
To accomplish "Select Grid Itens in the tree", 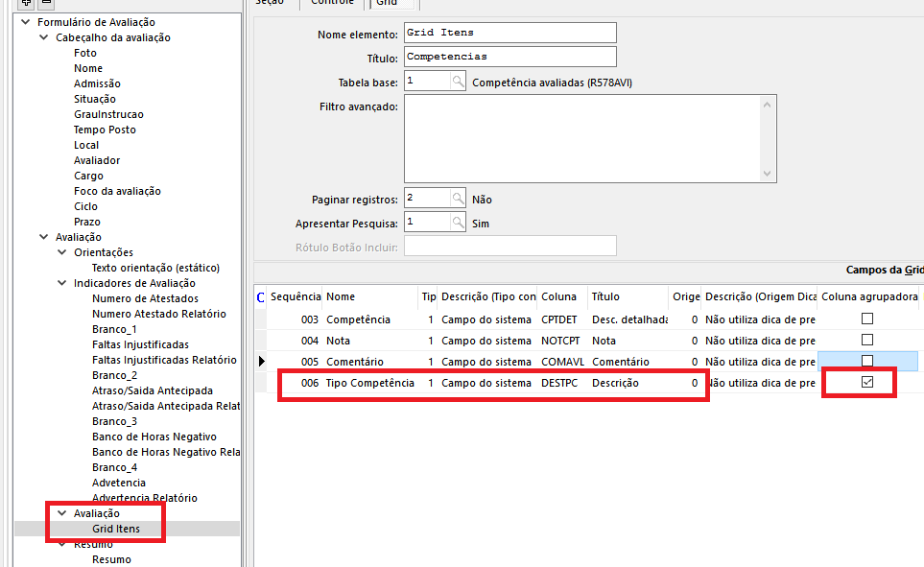I will click(x=116, y=529).
